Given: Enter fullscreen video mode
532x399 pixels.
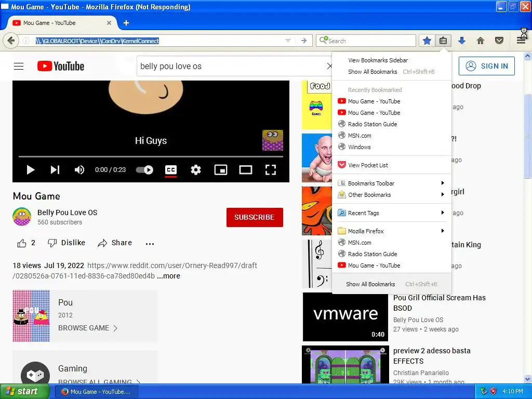Looking at the screenshot, I should (270, 170).
